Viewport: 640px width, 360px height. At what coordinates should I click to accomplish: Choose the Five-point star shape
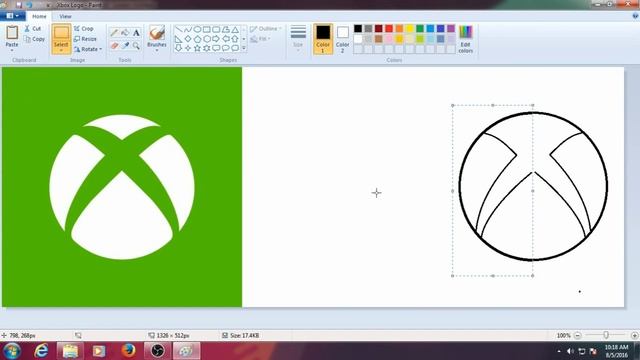point(197,48)
